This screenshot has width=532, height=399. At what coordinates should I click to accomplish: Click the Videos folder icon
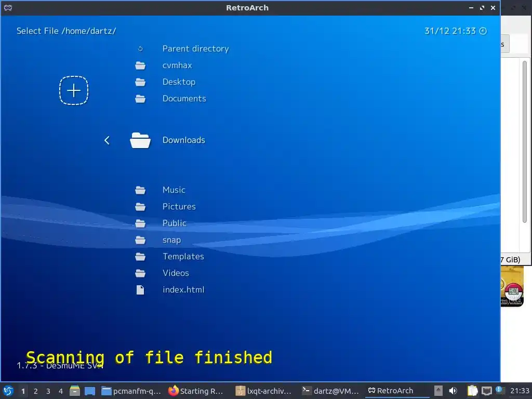coord(140,273)
